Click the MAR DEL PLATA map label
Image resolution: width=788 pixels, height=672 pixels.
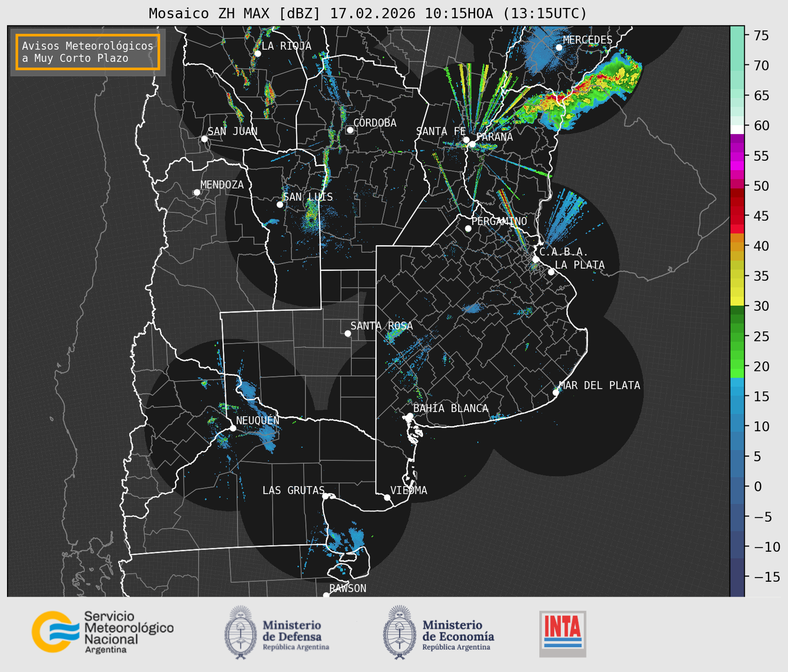point(599,386)
